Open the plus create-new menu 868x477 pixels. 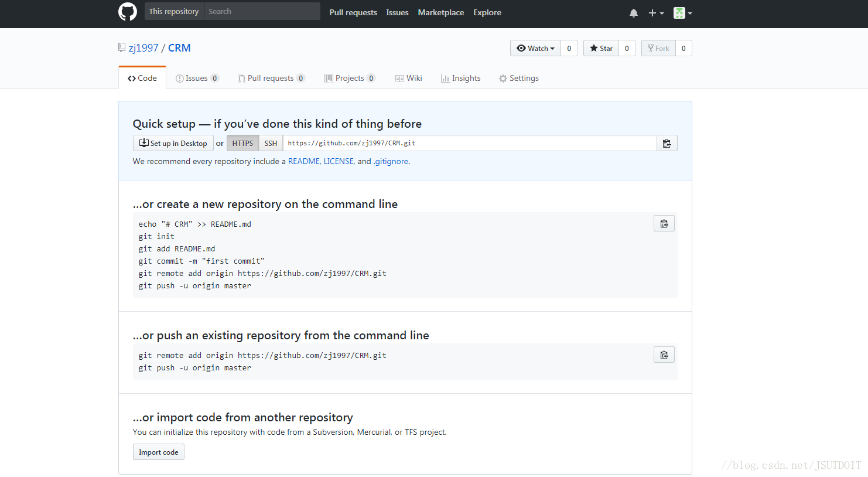(x=656, y=13)
